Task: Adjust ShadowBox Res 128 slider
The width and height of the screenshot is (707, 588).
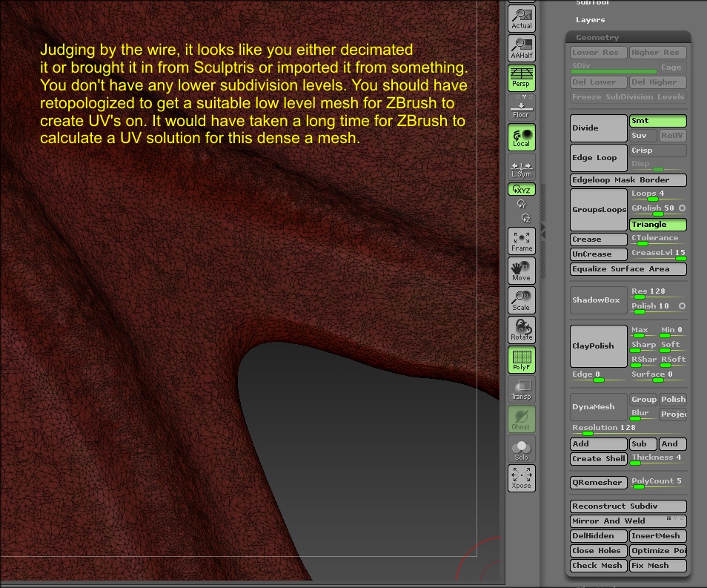Action: pos(658,293)
